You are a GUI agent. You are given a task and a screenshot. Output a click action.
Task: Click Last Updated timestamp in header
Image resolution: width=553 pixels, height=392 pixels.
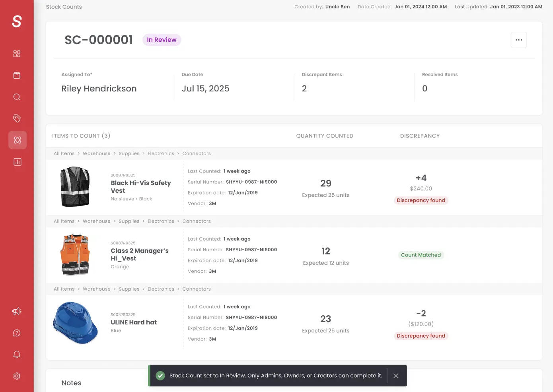pos(498,7)
